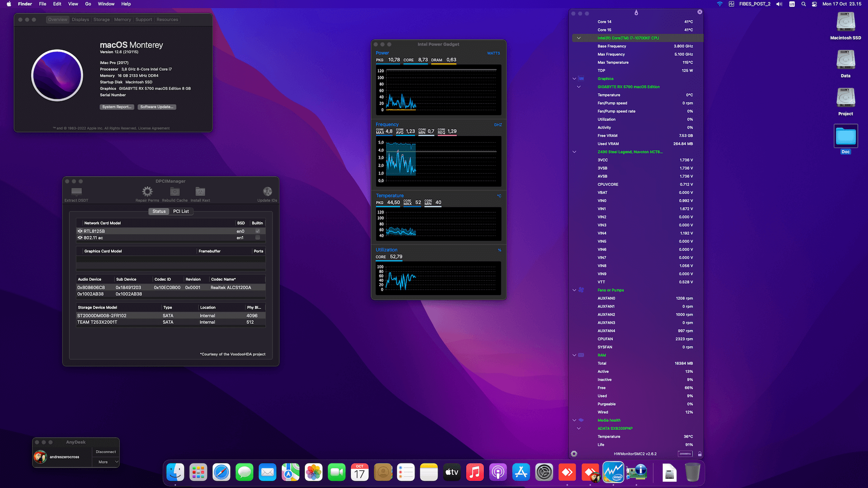Select the Realtek ALCS1200A audio row
The width and height of the screenshot is (868, 488).
[x=171, y=287]
